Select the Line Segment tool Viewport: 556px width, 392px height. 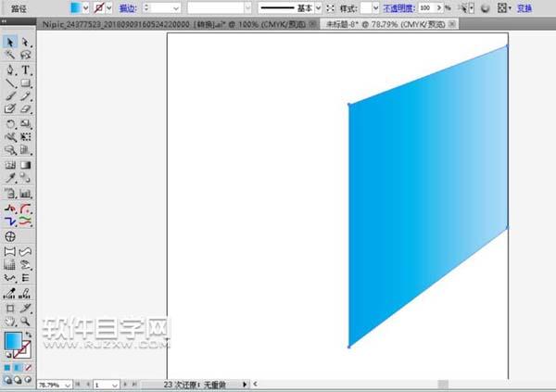[10, 83]
